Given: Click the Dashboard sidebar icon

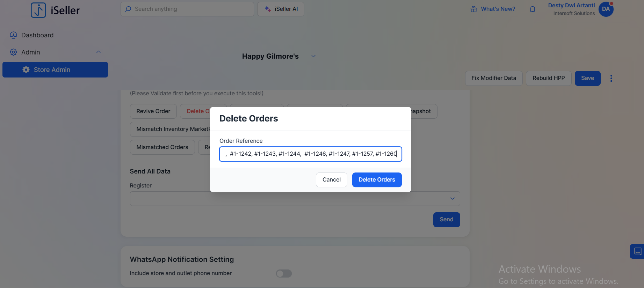Looking at the screenshot, I should click(x=13, y=35).
